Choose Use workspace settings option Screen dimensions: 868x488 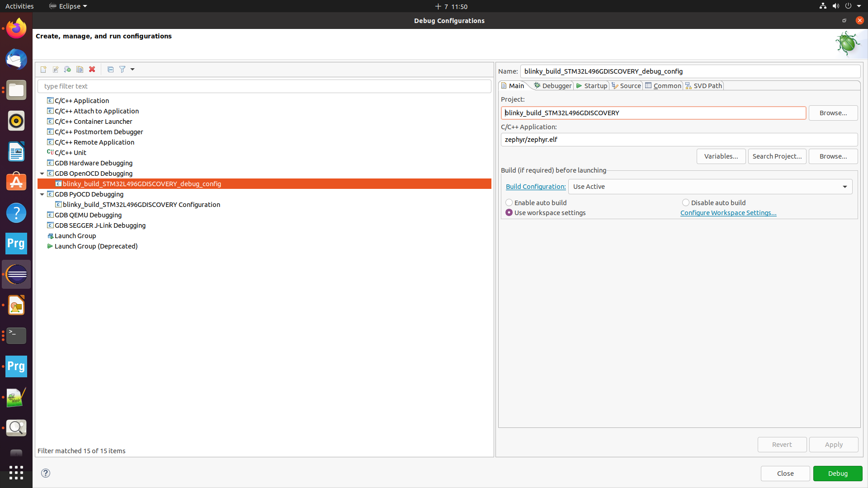[509, 212]
